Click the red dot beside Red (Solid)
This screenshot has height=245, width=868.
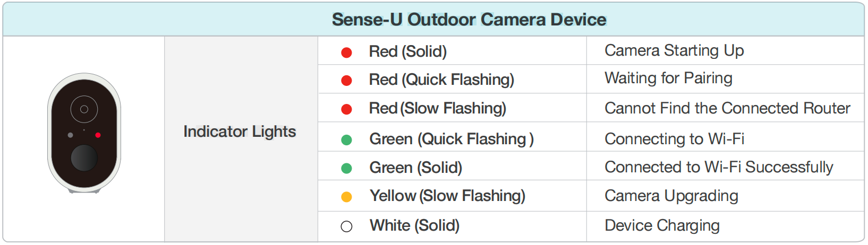click(x=346, y=52)
